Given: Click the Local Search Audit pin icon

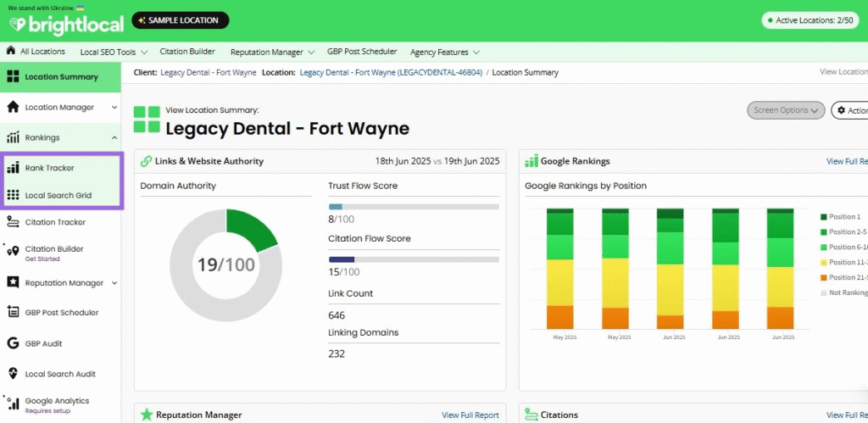Looking at the screenshot, I should click(13, 374).
